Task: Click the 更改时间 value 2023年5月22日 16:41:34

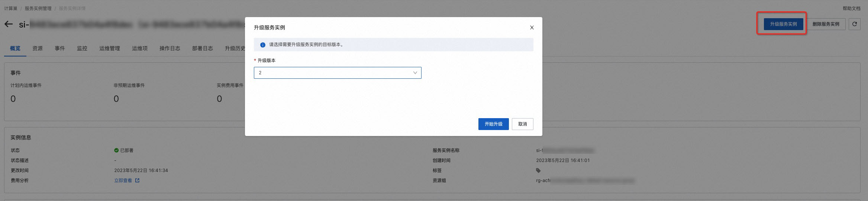Action: pyautogui.click(x=141, y=171)
